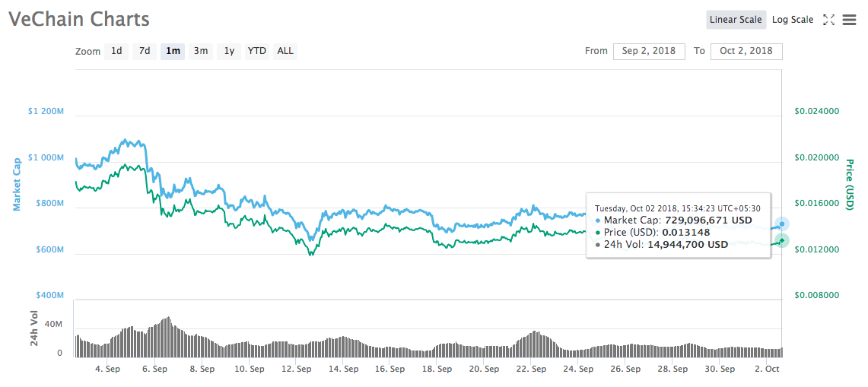This screenshot has height=387, width=868.
Task: Click the 40M volume axis label
Action: point(53,325)
